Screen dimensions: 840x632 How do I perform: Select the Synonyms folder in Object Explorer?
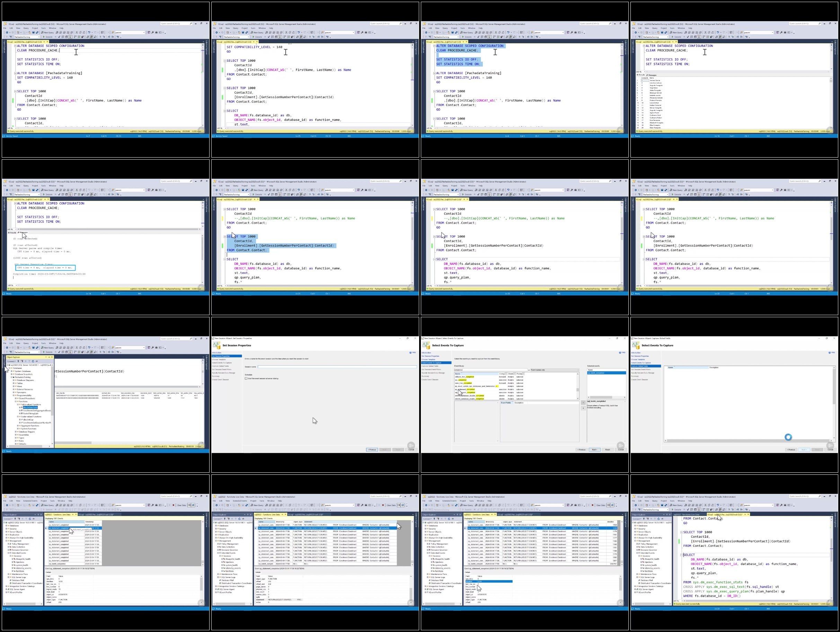pyautogui.click(x=21, y=392)
